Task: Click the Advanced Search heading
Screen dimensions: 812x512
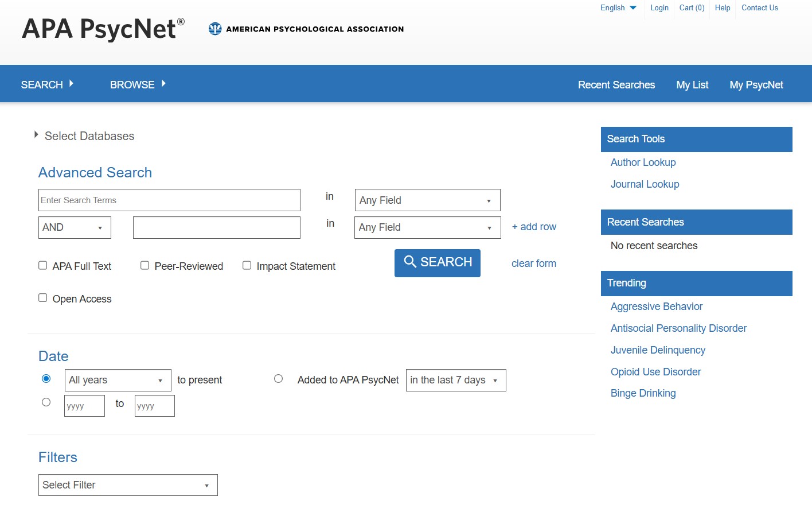Action: click(x=95, y=173)
